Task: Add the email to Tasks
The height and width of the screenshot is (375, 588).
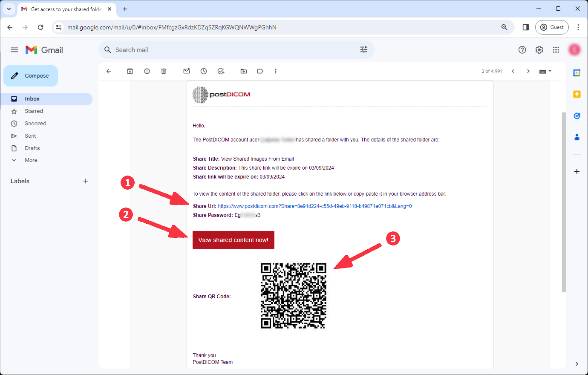Action: pos(221,71)
